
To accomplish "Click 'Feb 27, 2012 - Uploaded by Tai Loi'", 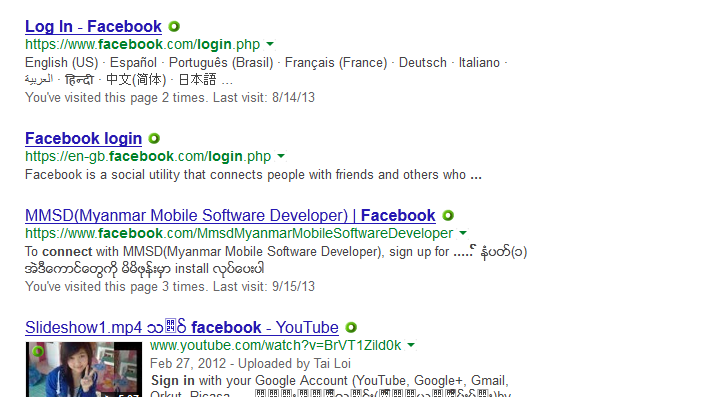I will coord(250,364).
